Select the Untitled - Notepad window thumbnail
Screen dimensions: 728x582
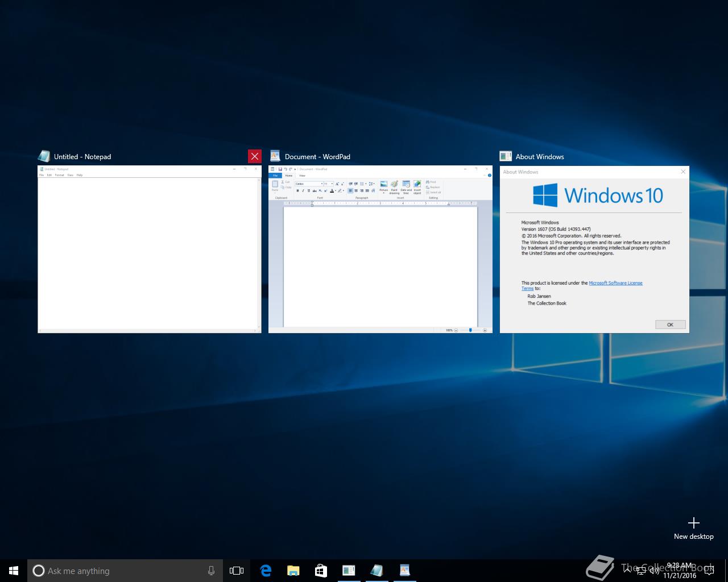pos(150,249)
